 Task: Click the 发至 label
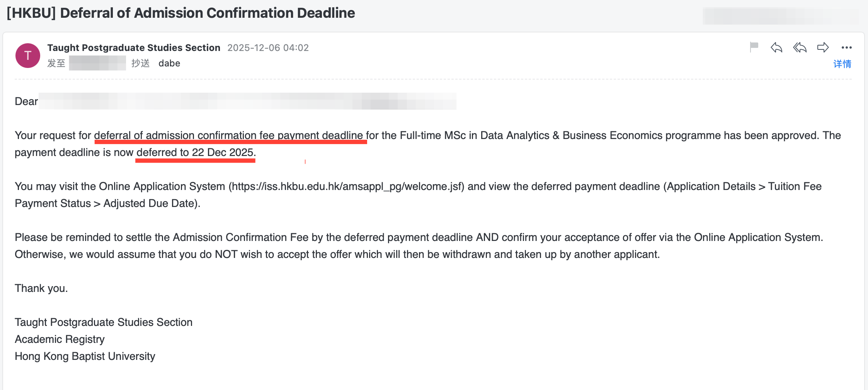click(56, 63)
